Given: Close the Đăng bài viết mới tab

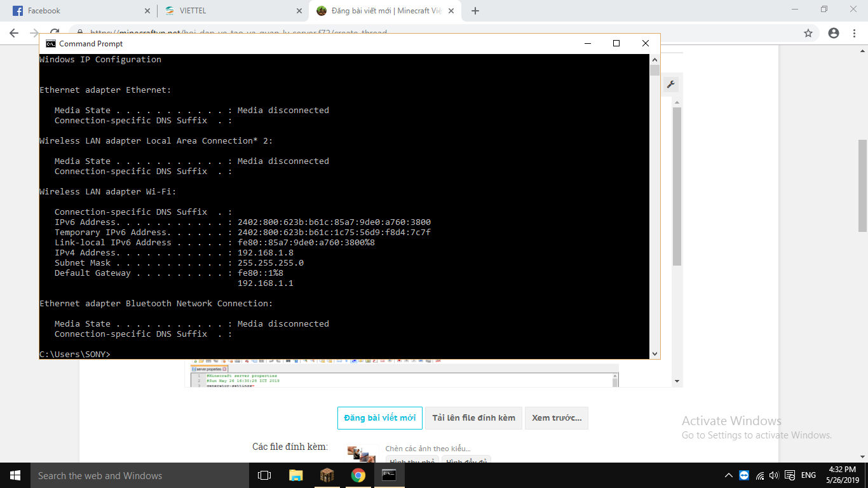Looking at the screenshot, I should tap(452, 11).
